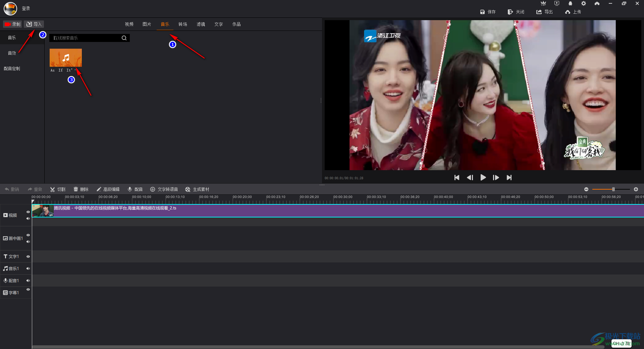Zoom out timeline with minus icon
Viewport: 644px width, 349px height.
(586, 189)
